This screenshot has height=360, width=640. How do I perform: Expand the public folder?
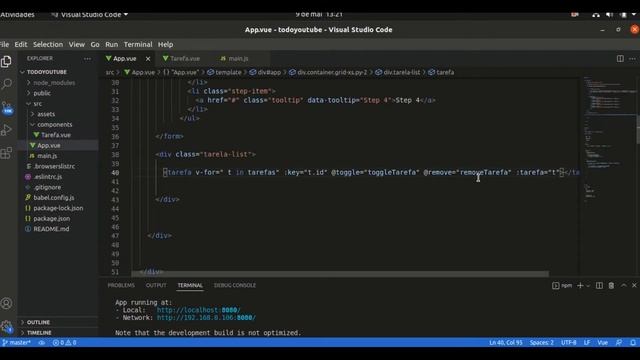pyautogui.click(x=42, y=93)
